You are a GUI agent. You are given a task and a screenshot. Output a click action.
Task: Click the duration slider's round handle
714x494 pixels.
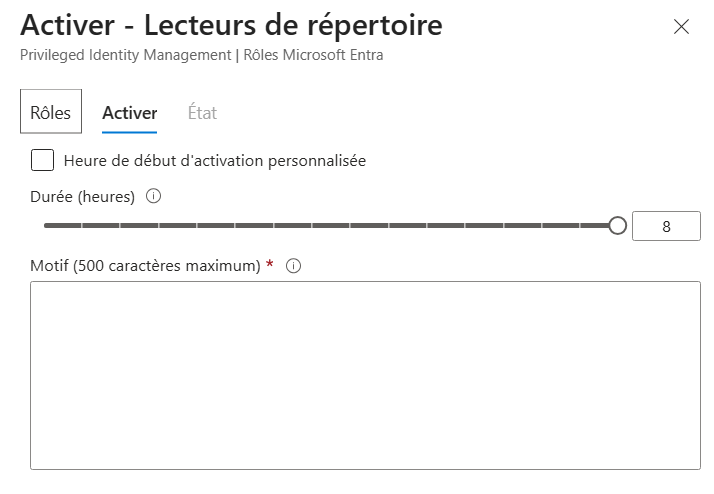pyautogui.click(x=617, y=226)
